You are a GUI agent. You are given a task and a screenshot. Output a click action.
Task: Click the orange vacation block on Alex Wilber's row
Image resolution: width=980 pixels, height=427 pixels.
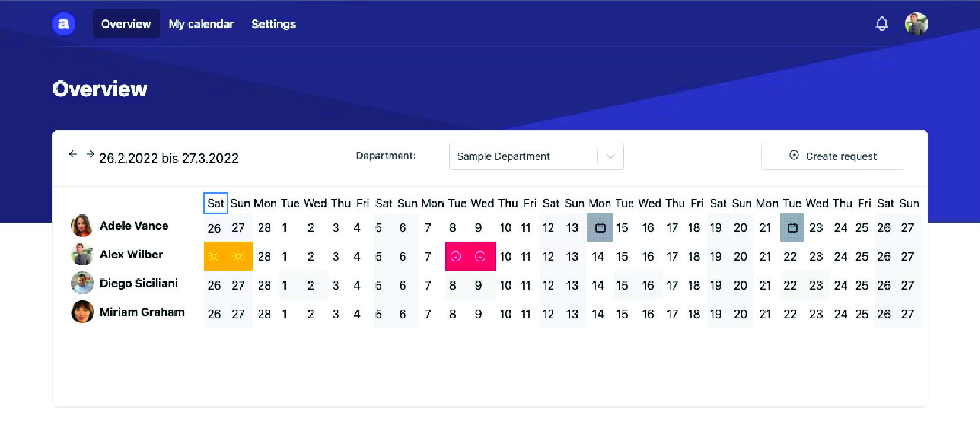pos(228,256)
